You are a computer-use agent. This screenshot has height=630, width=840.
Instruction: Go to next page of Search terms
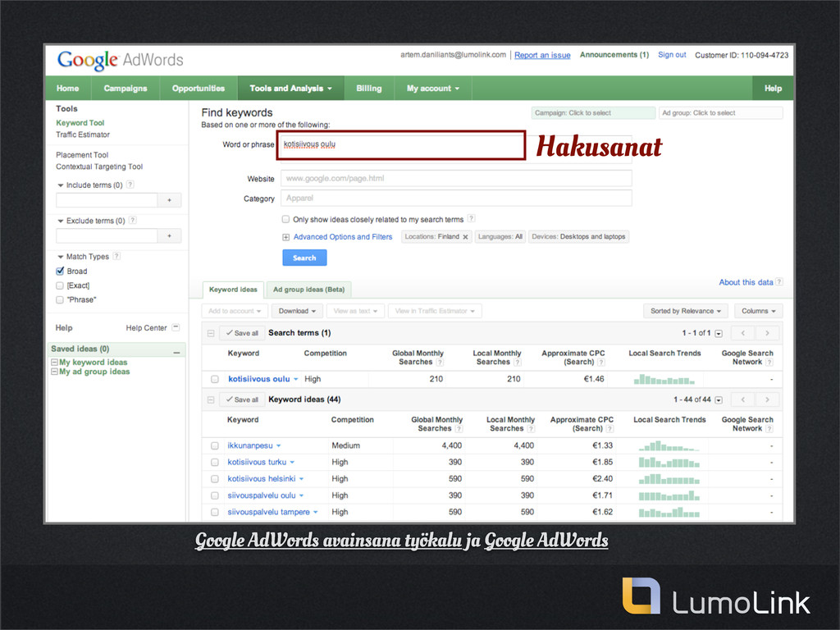[x=767, y=333]
